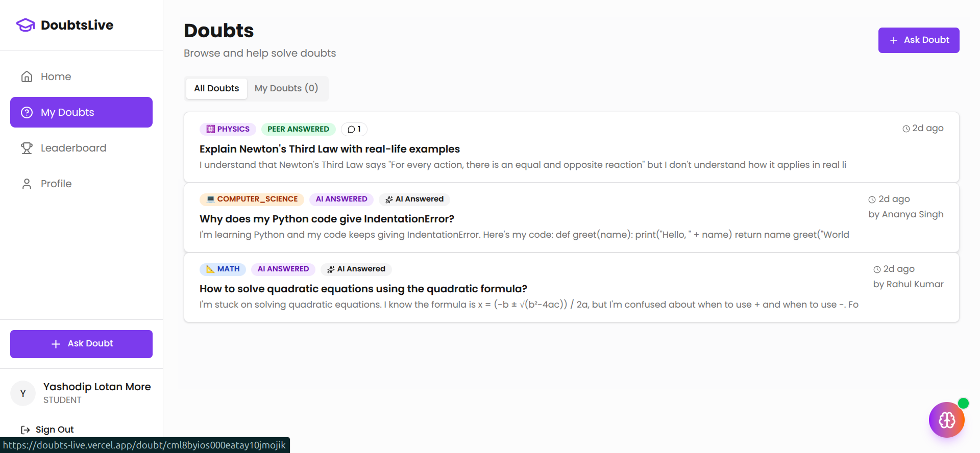The image size is (980, 453).
Task: Click the Home house icon
Action: (x=27, y=77)
